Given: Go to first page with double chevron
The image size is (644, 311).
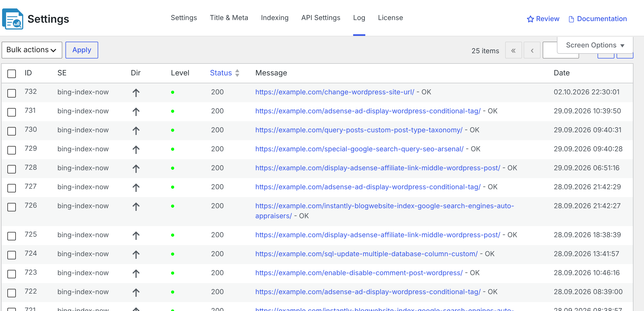Looking at the screenshot, I should click(x=513, y=50).
